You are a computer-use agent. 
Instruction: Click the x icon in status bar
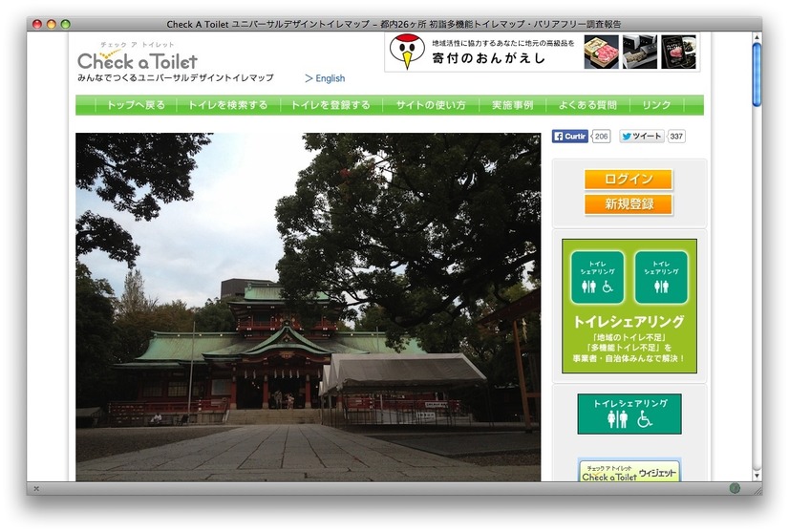click(36, 488)
